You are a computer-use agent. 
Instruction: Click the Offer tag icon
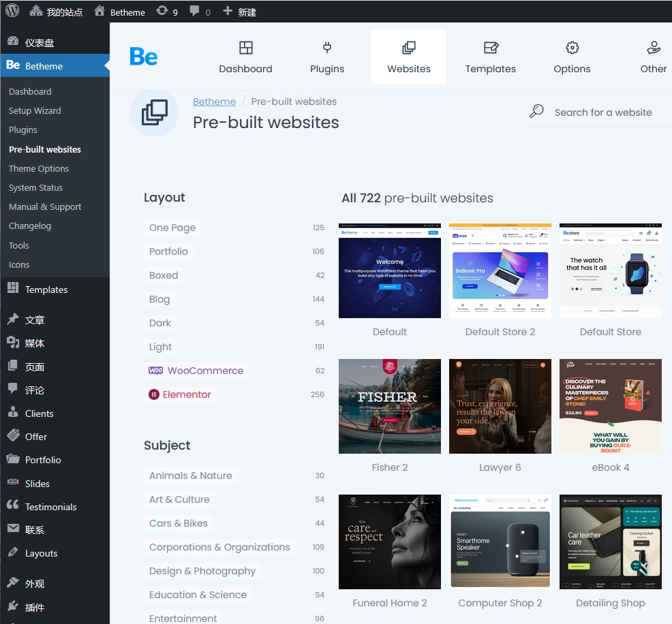(x=13, y=435)
